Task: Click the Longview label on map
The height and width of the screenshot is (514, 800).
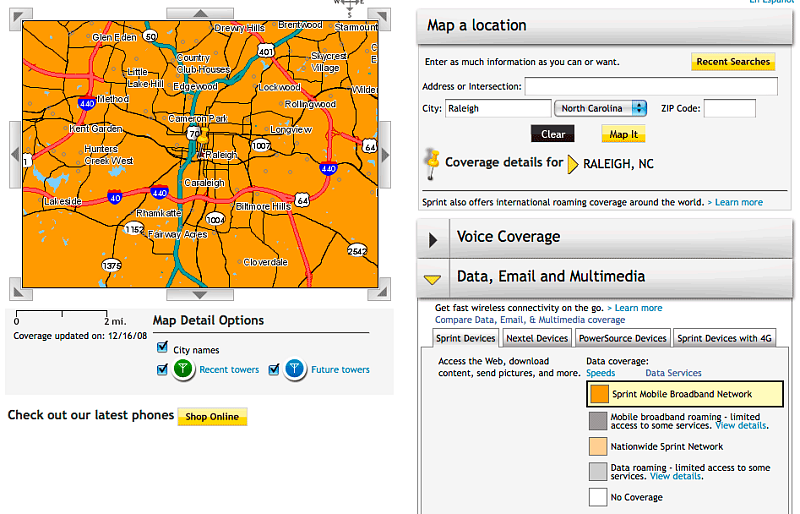Action: click(291, 130)
